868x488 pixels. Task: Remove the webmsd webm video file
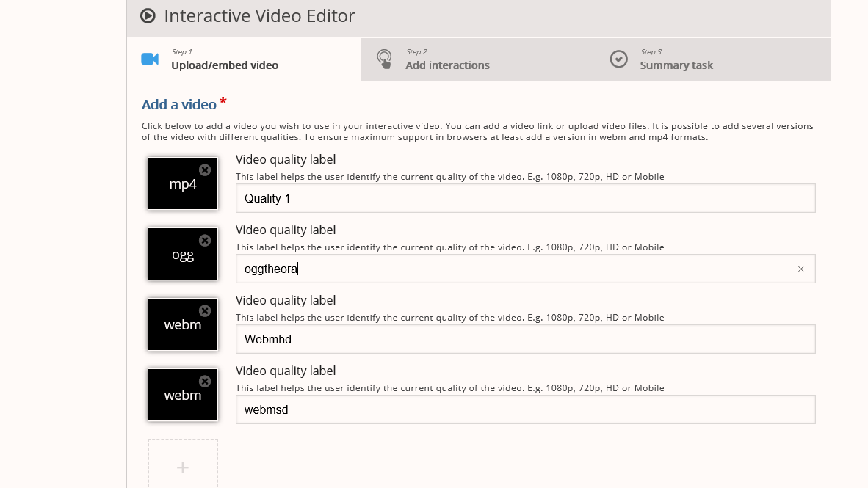coord(205,381)
